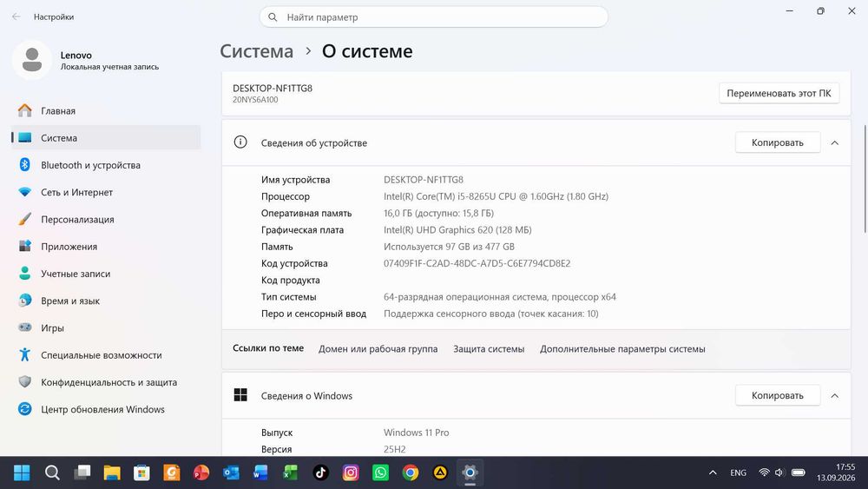Open Bluetooth и устройства settings
This screenshot has height=489, width=868.
pos(105,165)
